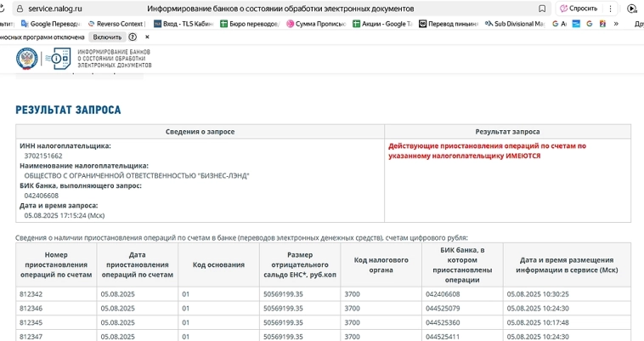Open the Вход - TLS Кабинет bookmark
Viewport: 644px width, 341px height.
point(183,24)
